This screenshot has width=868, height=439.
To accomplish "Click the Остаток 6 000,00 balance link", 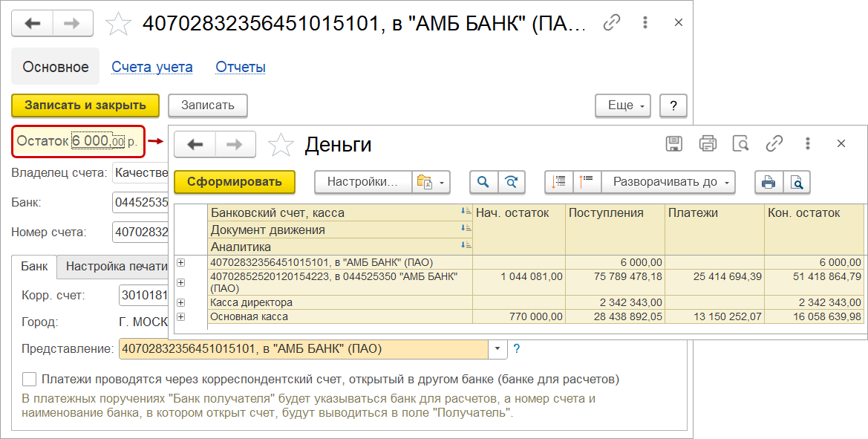I will tap(98, 141).
